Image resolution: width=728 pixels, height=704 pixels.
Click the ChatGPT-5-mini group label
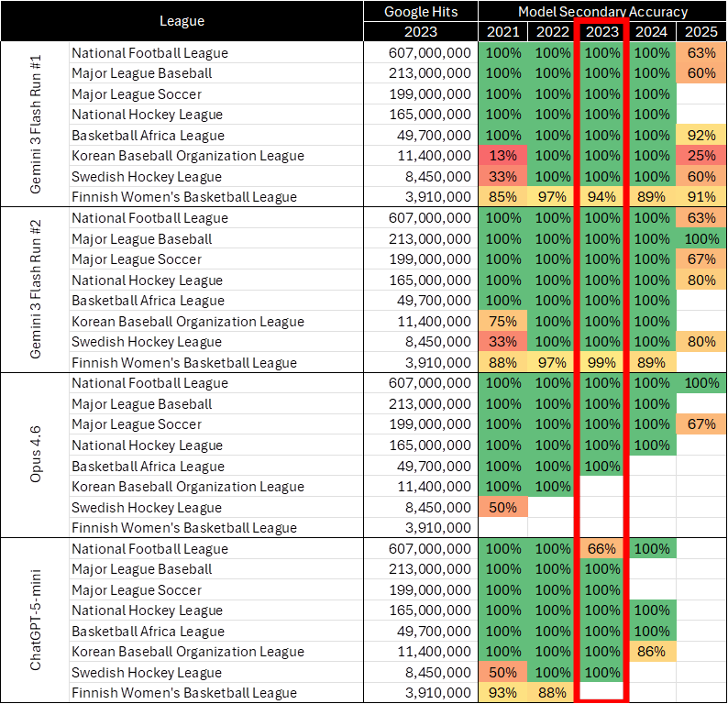click(x=35, y=620)
